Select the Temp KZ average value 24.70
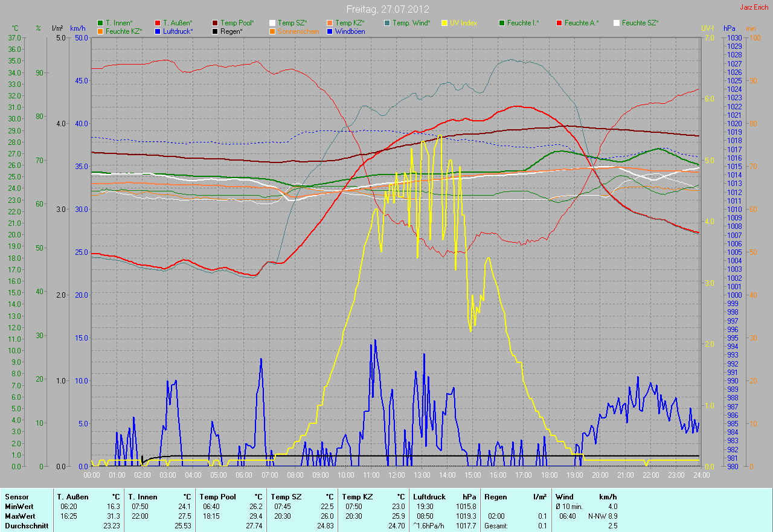Viewport: 773px width, 532px height. click(396, 526)
